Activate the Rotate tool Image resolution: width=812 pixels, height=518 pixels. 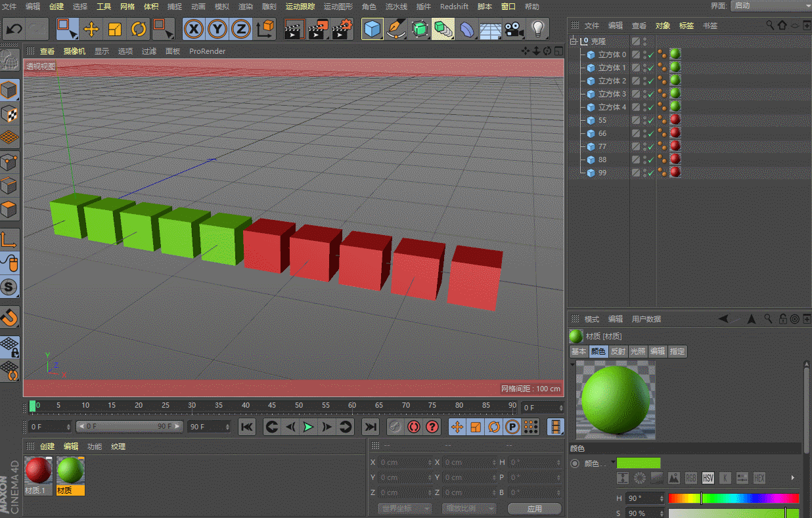click(139, 29)
